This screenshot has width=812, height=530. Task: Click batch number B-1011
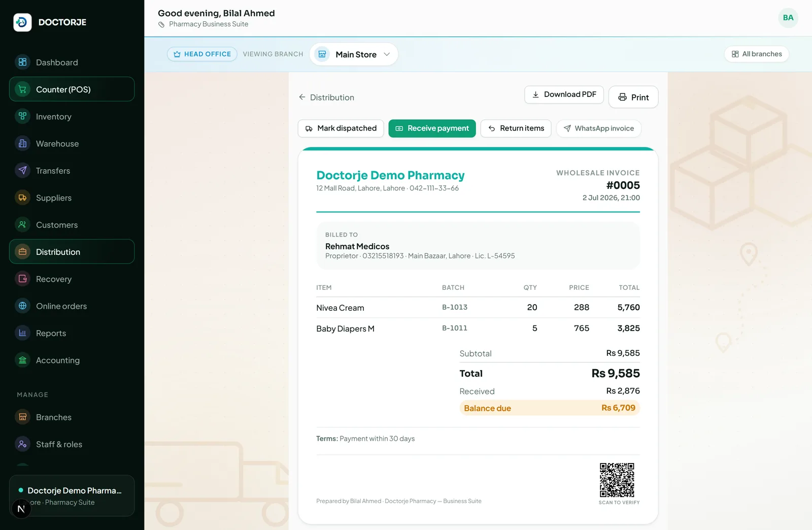[455, 328]
